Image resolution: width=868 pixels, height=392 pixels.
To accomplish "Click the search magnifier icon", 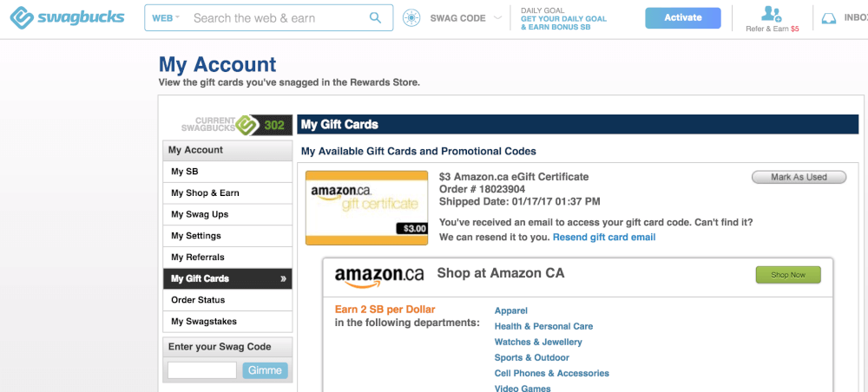I will (375, 17).
